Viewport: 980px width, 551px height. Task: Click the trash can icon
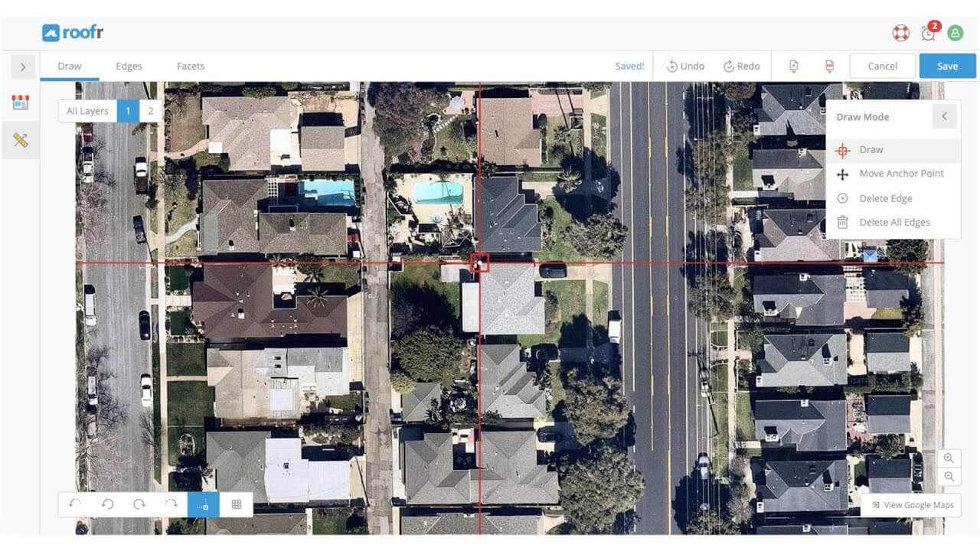click(x=842, y=223)
